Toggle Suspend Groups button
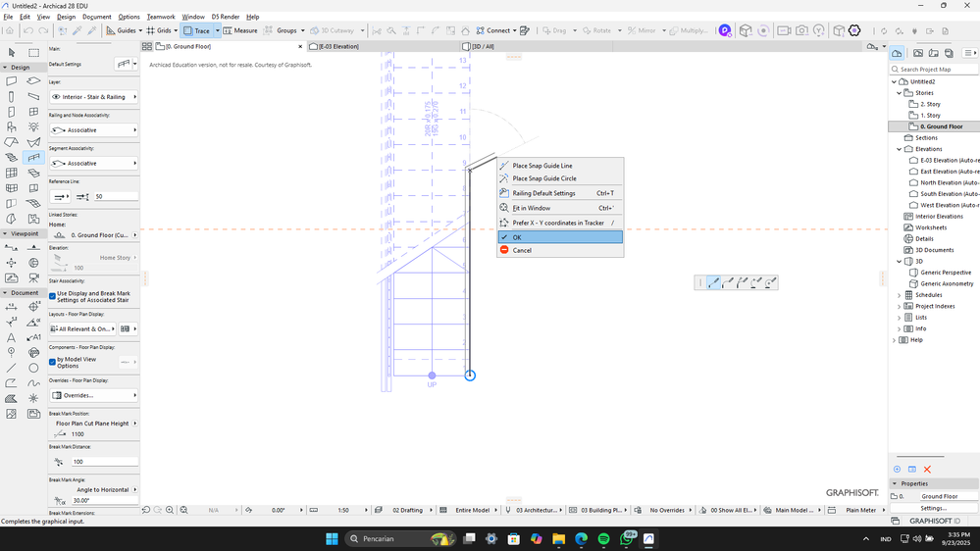Viewport: 980px width, 551px height. coord(280,30)
